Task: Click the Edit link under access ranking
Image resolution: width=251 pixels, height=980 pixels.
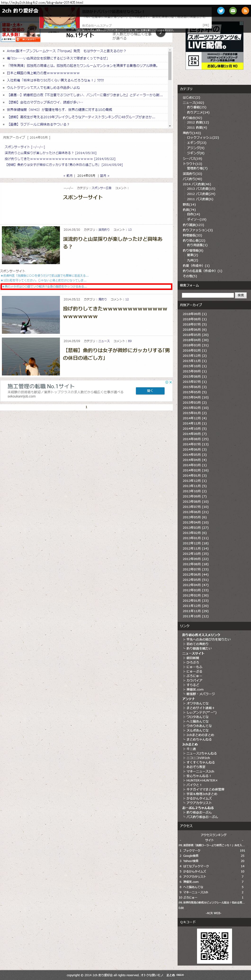Action: pyautogui.click(x=181, y=908)
